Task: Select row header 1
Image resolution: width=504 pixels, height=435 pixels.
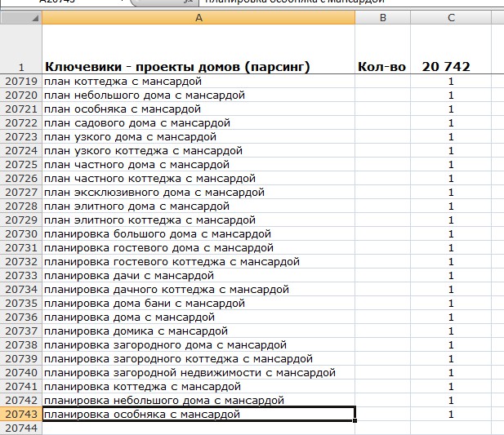Action: (x=21, y=49)
